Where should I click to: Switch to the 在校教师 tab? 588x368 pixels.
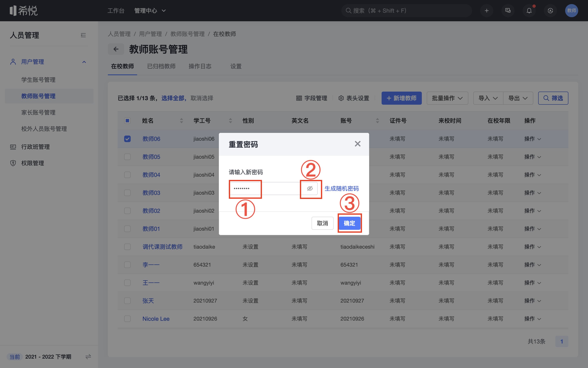122,66
